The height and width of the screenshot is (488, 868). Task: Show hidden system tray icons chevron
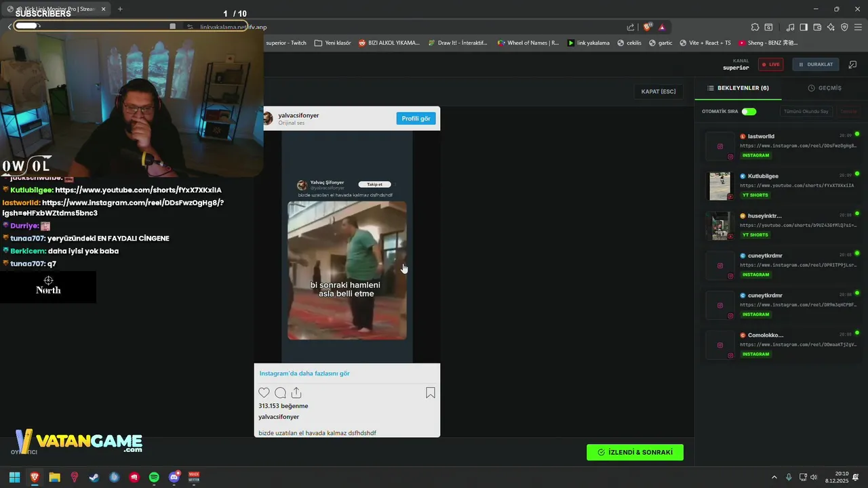(x=774, y=477)
